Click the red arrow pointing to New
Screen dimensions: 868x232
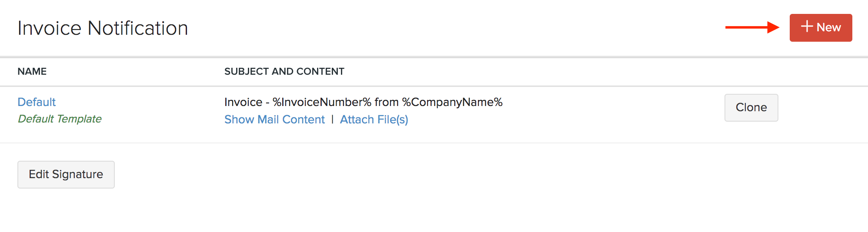coord(752,27)
